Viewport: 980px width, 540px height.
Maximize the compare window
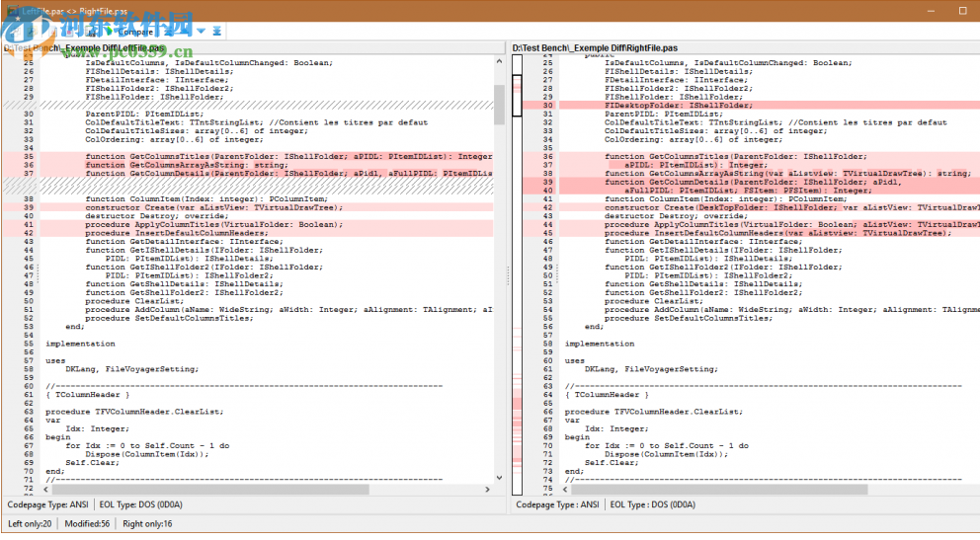tap(962, 11)
